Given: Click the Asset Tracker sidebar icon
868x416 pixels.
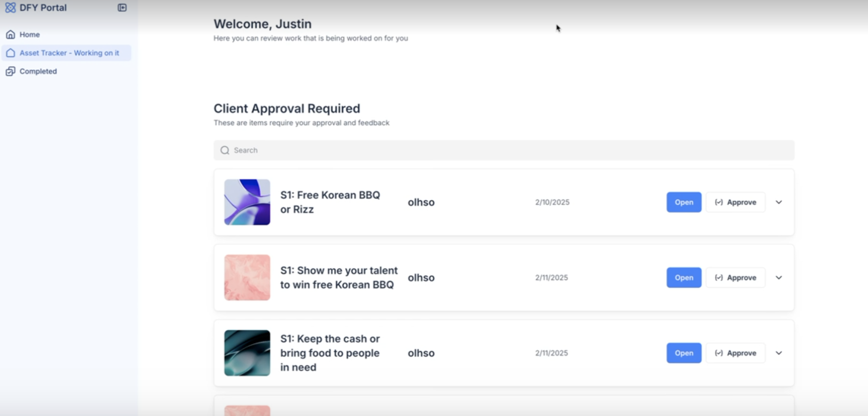Looking at the screenshot, I should click(11, 53).
